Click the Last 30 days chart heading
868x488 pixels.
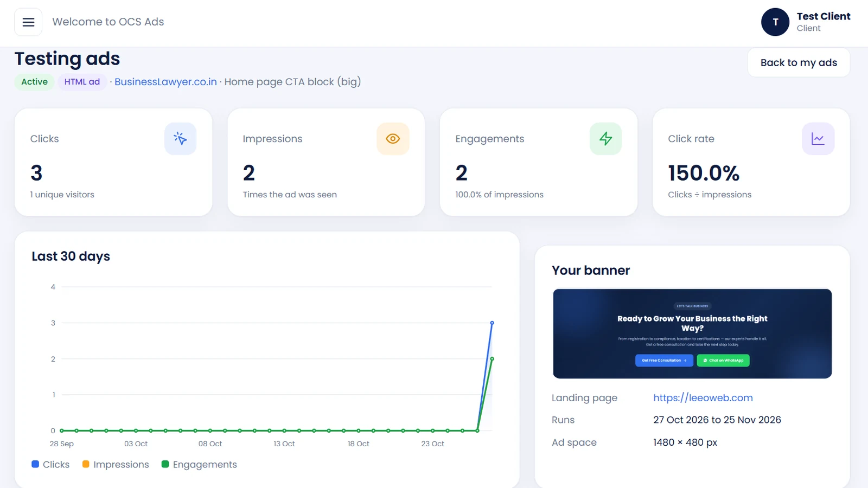[x=71, y=256]
